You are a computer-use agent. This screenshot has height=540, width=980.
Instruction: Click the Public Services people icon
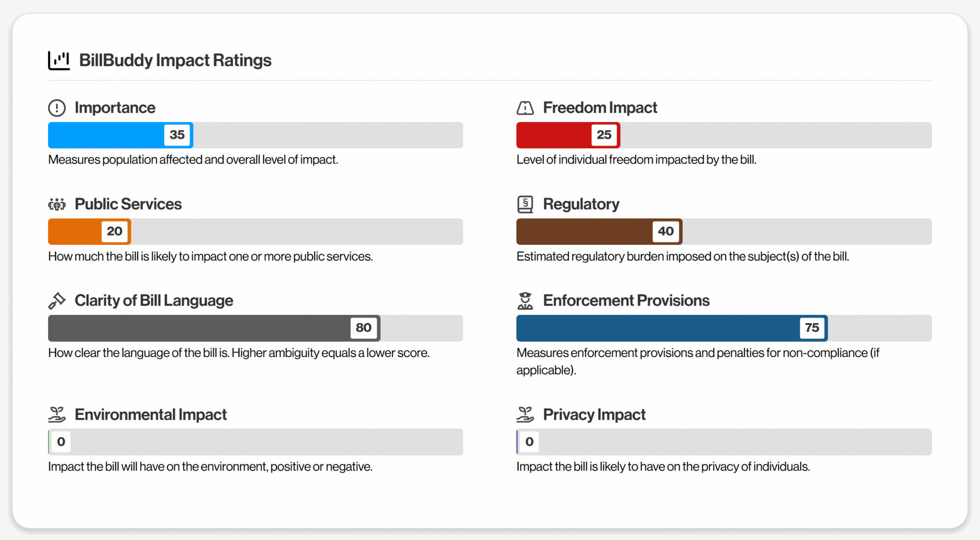click(x=57, y=204)
